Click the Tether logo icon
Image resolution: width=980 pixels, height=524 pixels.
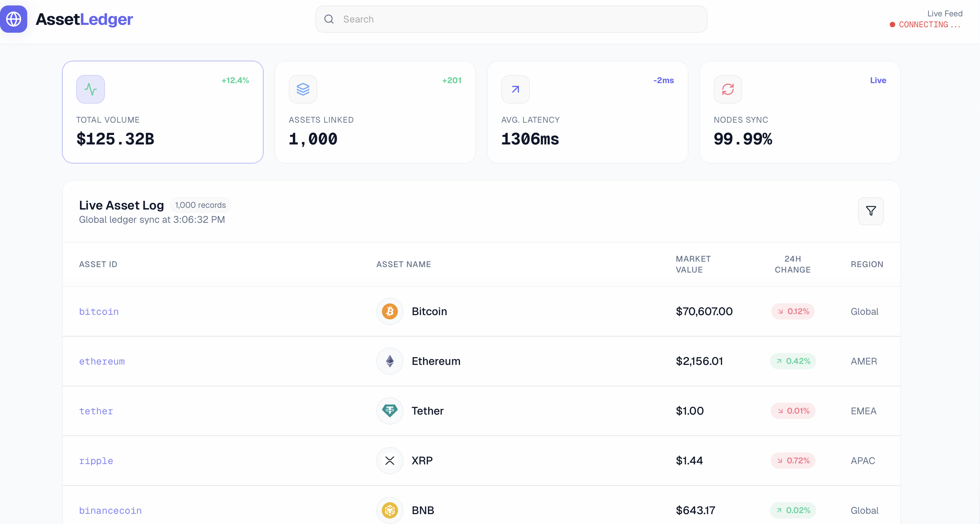coord(389,411)
